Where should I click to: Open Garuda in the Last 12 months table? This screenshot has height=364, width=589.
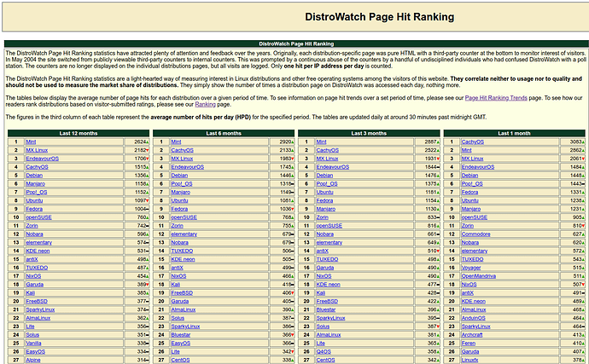point(34,285)
